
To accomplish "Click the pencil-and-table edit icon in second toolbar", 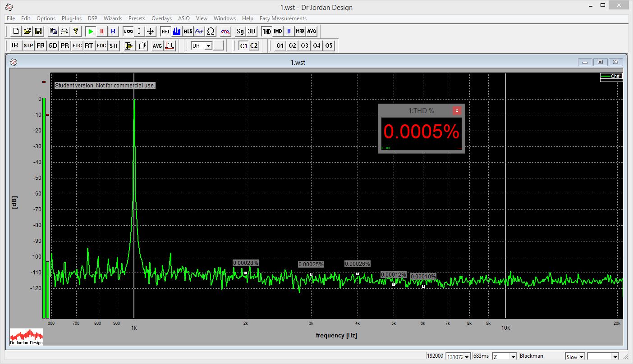I will click(128, 45).
